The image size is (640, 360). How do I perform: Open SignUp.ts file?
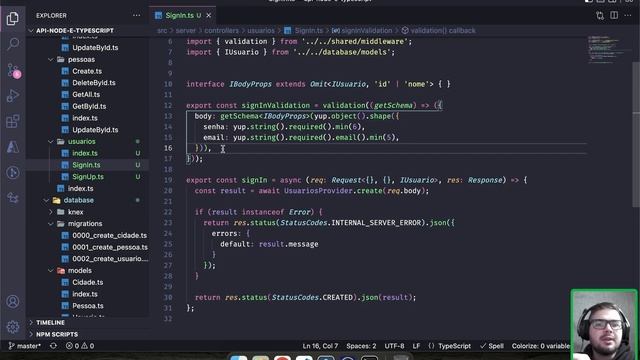point(88,177)
